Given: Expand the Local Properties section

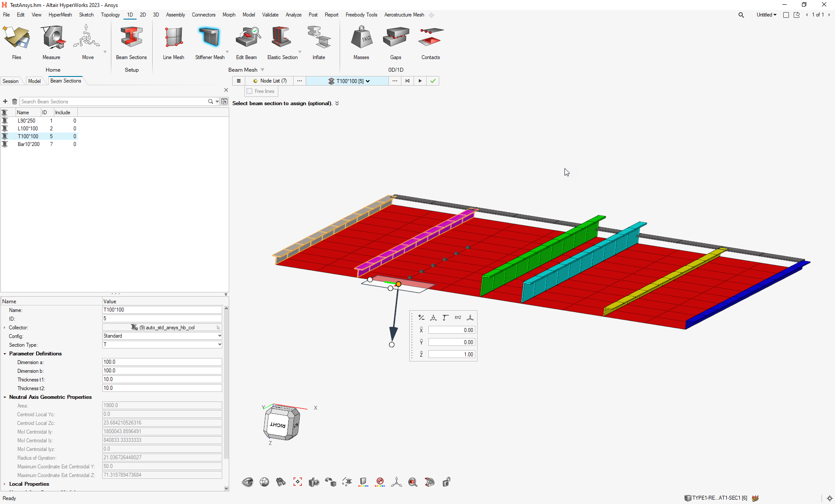Looking at the screenshot, I should click(5, 484).
